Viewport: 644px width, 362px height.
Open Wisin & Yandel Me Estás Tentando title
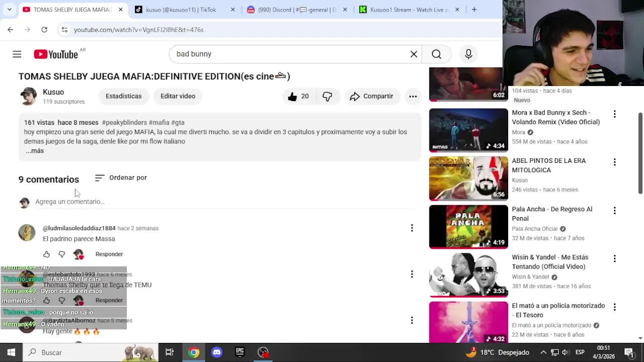click(549, 262)
